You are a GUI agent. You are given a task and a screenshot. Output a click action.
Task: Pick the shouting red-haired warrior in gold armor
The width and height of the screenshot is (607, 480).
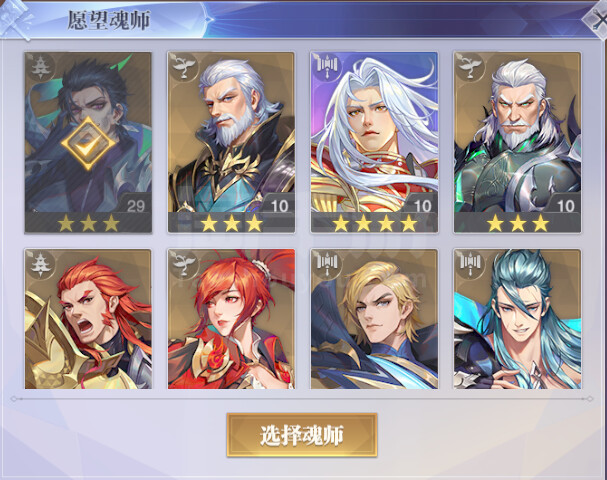pyautogui.click(x=88, y=319)
